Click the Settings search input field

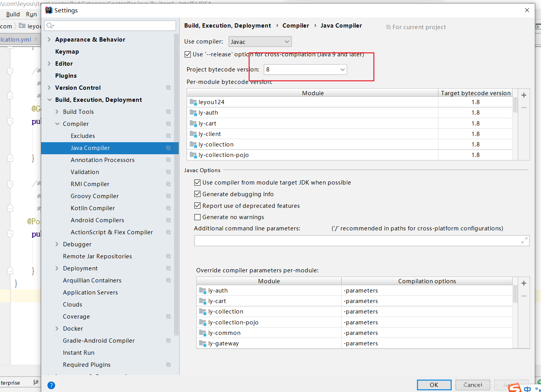[110, 26]
